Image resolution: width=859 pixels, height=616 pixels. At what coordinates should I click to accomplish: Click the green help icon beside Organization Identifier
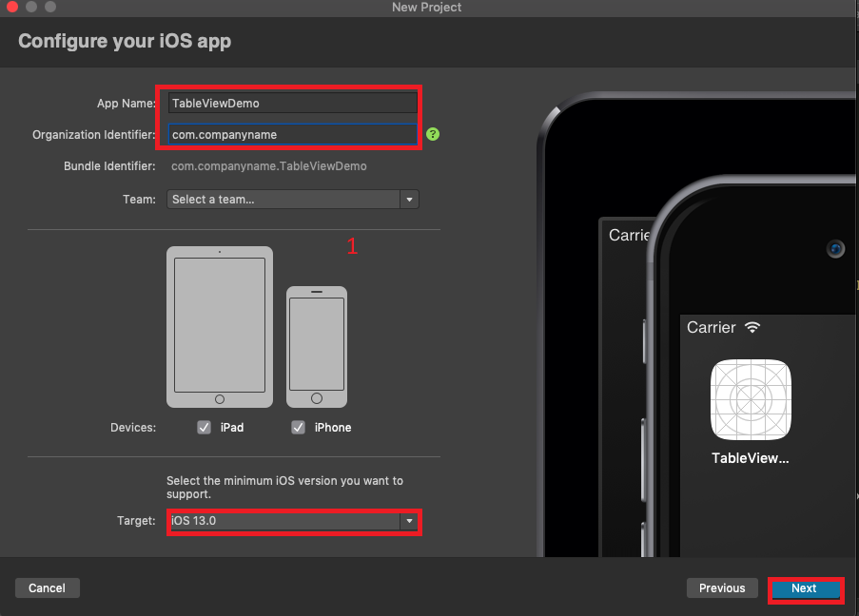[433, 134]
